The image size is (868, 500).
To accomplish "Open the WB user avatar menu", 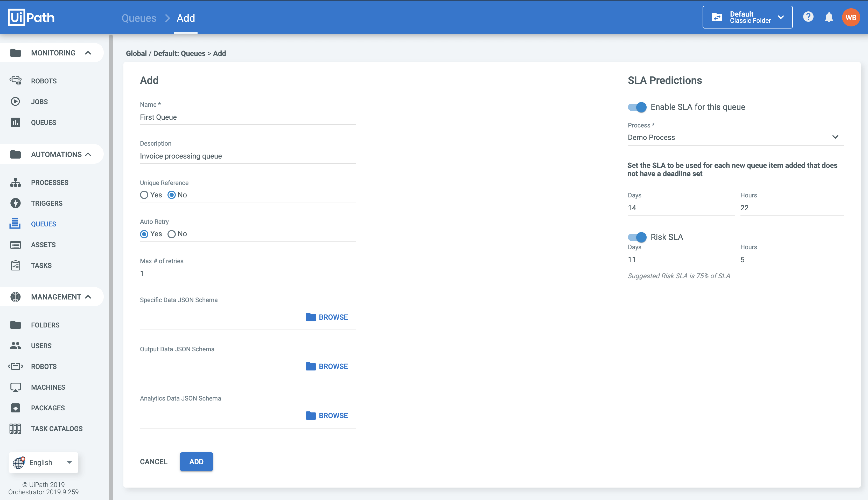I will [851, 17].
